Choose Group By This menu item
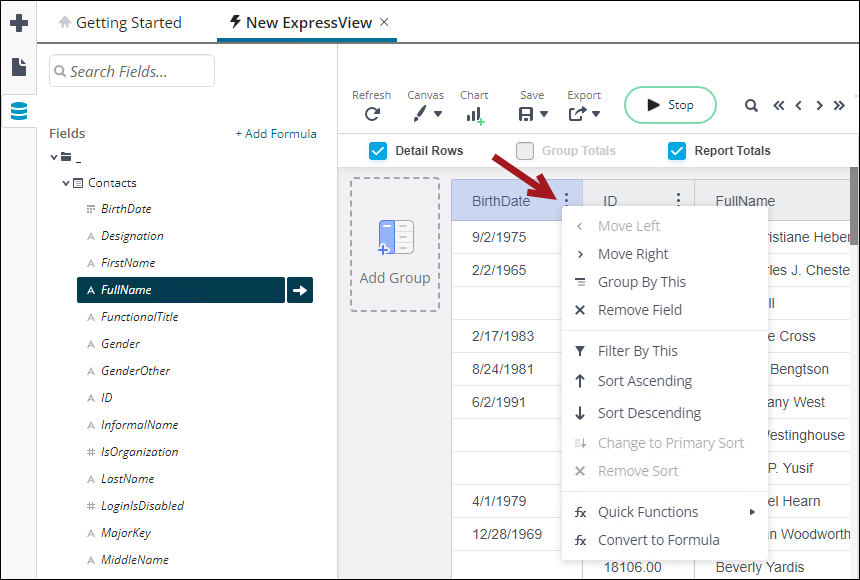860x580 pixels. click(x=665, y=282)
